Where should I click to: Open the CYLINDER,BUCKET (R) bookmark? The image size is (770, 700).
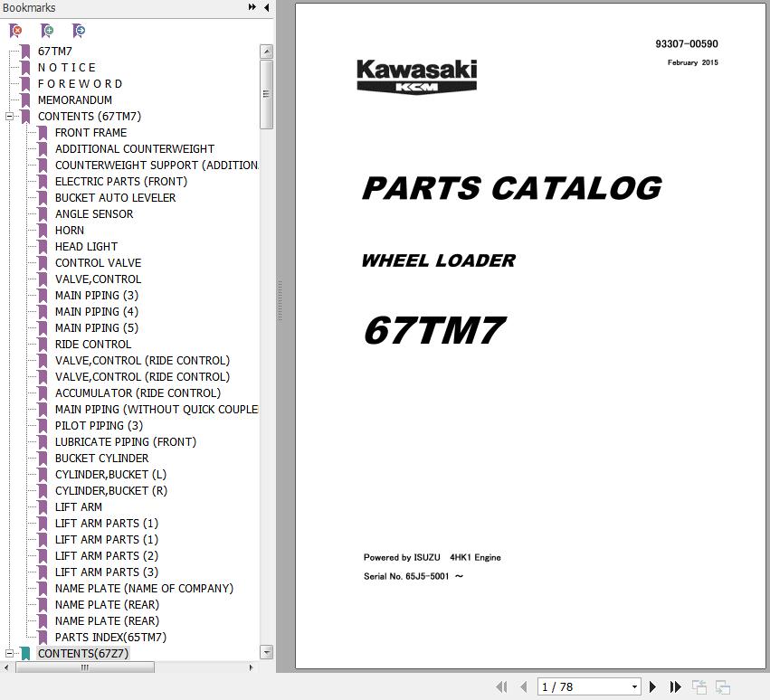click(x=111, y=490)
